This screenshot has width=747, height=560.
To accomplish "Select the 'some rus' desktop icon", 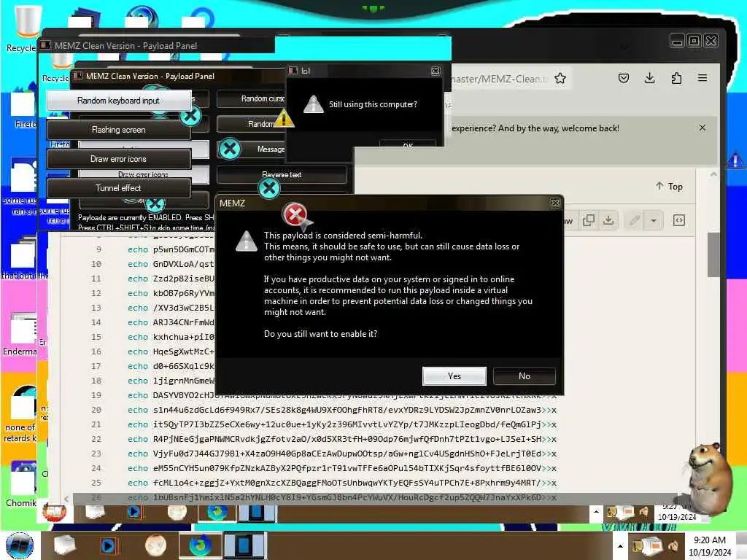I will tap(20, 187).
